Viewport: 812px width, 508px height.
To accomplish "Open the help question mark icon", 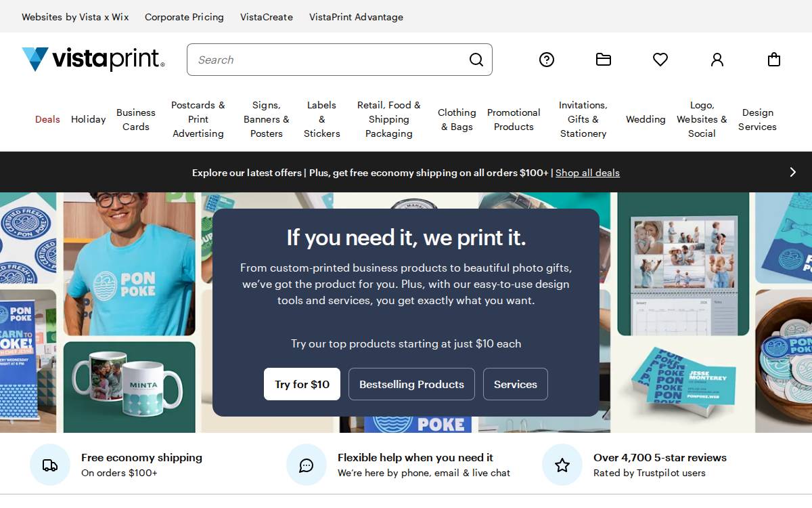I will tap(547, 60).
